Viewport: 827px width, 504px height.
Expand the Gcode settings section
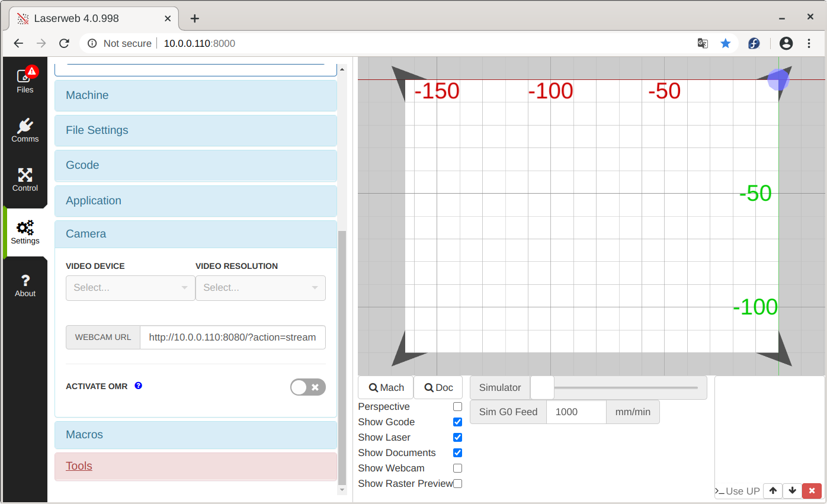(x=195, y=165)
